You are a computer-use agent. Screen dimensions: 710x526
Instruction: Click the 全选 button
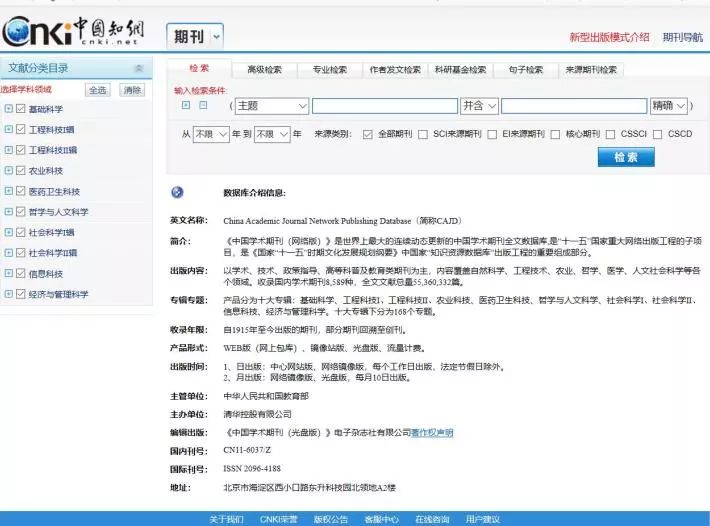pyautogui.click(x=97, y=90)
